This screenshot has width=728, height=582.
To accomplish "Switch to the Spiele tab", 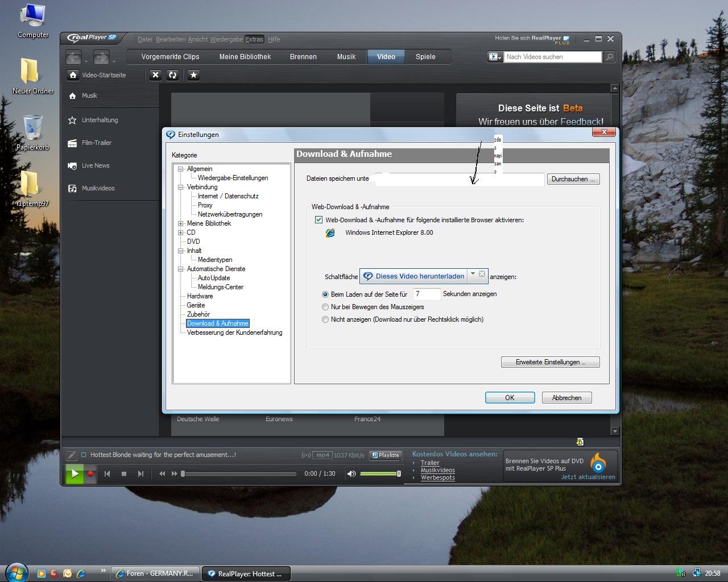I will click(x=425, y=57).
